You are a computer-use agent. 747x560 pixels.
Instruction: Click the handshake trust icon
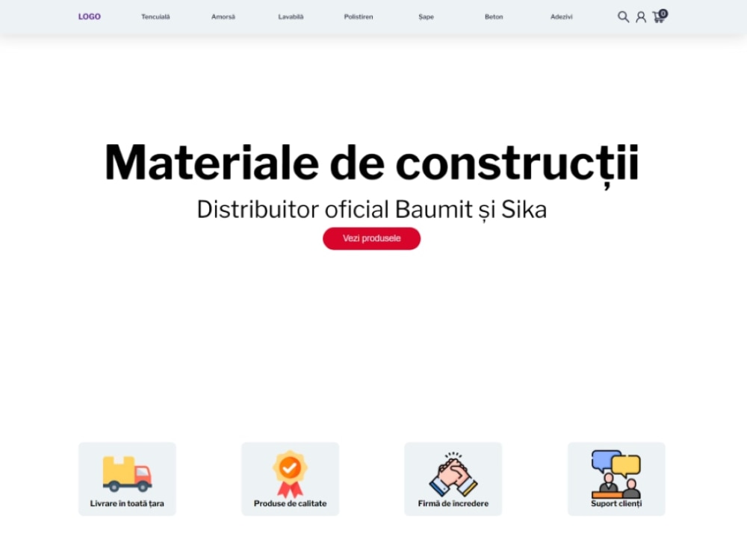pyautogui.click(x=453, y=474)
